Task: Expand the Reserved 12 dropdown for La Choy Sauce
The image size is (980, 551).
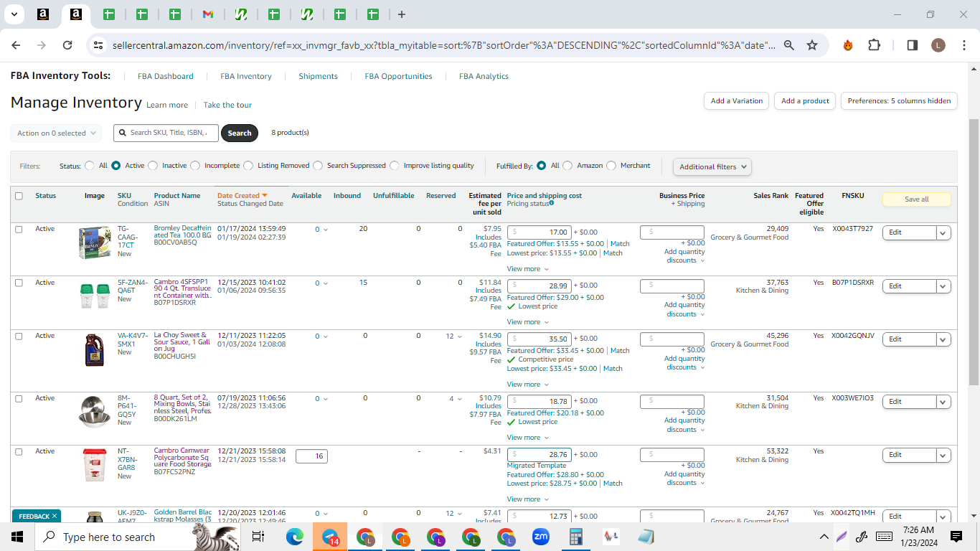Action: 455,336
